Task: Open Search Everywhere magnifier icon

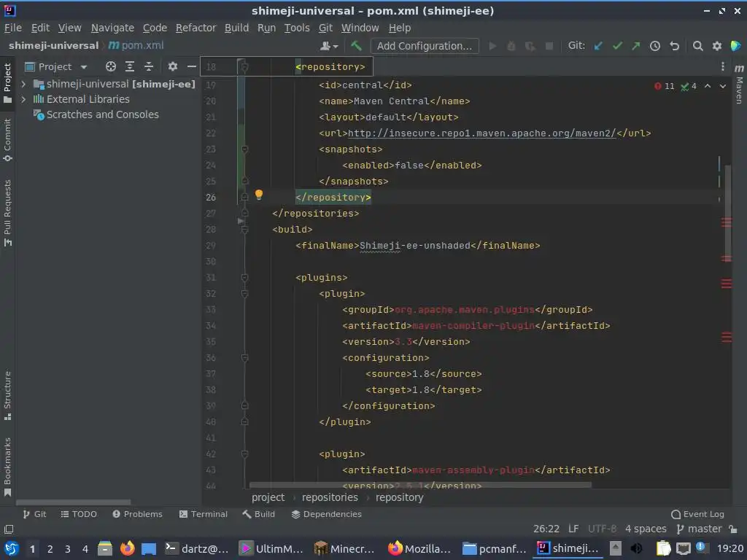Action: [697, 46]
